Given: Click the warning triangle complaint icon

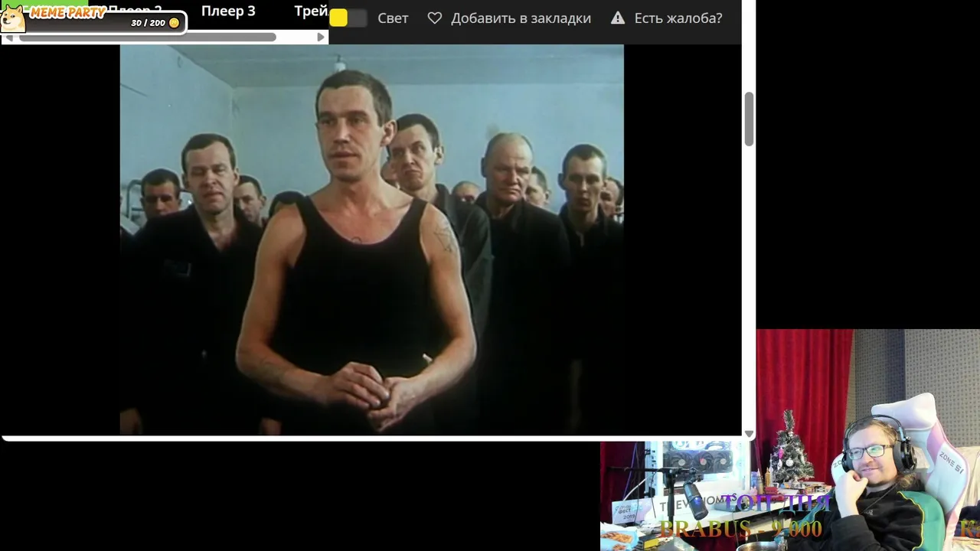Looking at the screenshot, I should [618, 18].
